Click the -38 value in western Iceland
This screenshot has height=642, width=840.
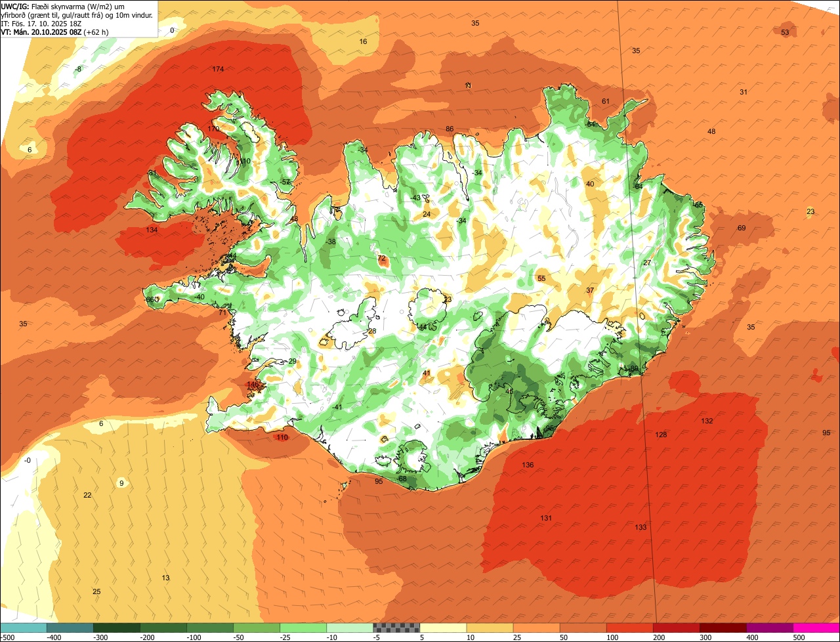tap(330, 242)
